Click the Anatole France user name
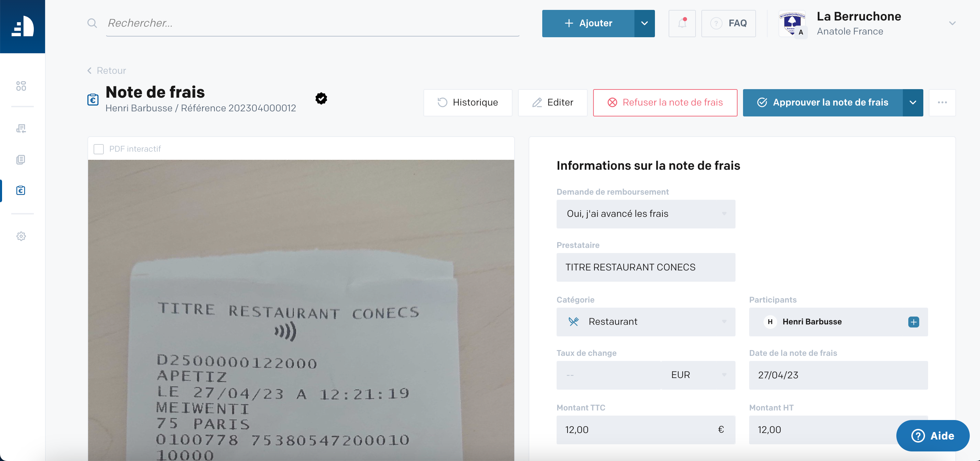The image size is (980, 461). click(x=850, y=31)
